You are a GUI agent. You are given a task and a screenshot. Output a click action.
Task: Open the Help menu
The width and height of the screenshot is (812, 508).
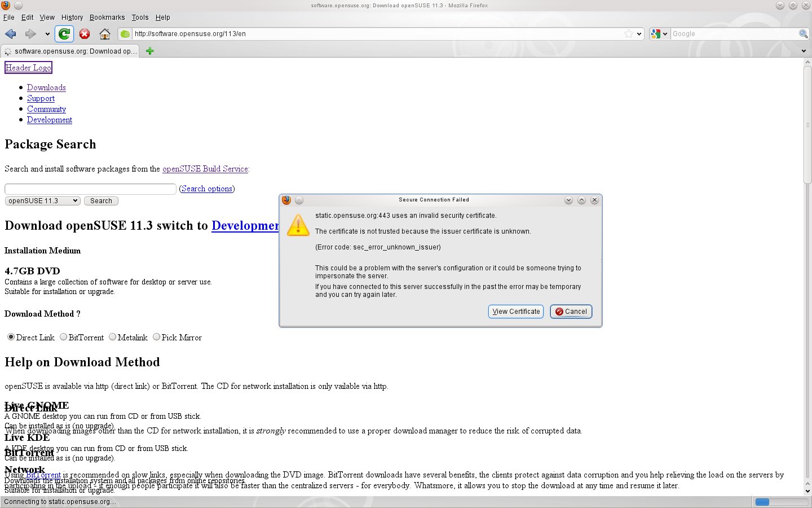coord(163,17)
